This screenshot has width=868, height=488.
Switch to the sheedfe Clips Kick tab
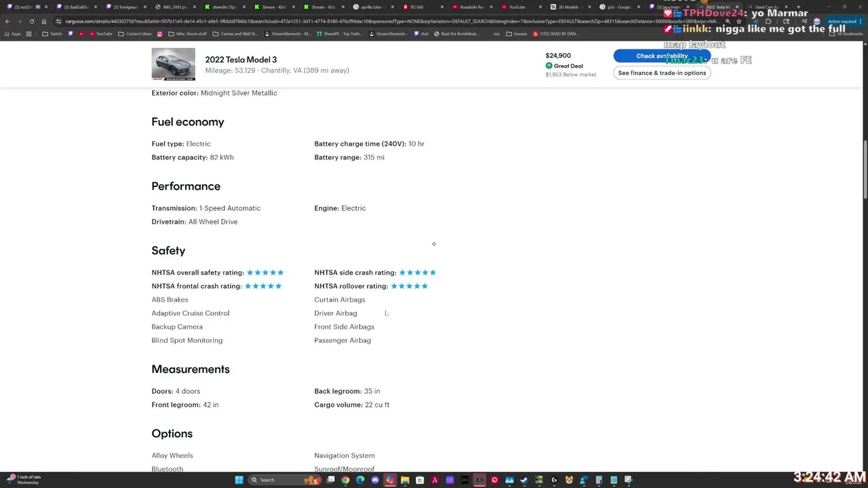click(x=224, y=7)
